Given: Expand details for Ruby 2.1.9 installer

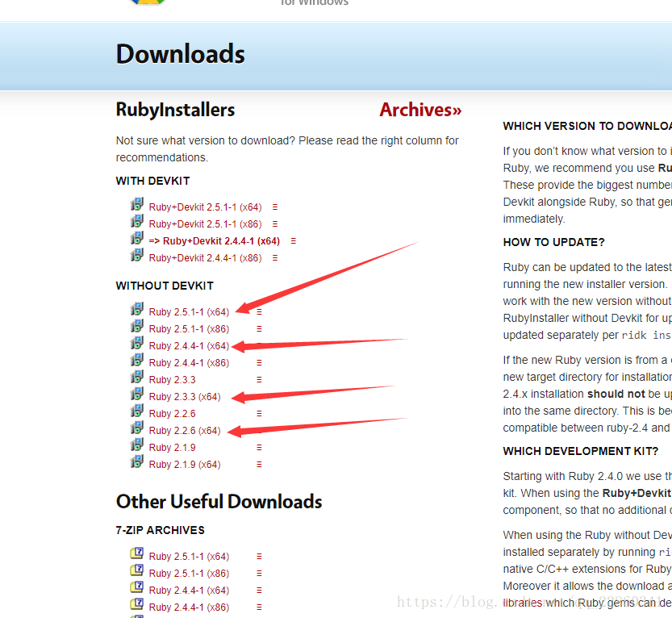Looking at the screenshot, I should 259,448.
